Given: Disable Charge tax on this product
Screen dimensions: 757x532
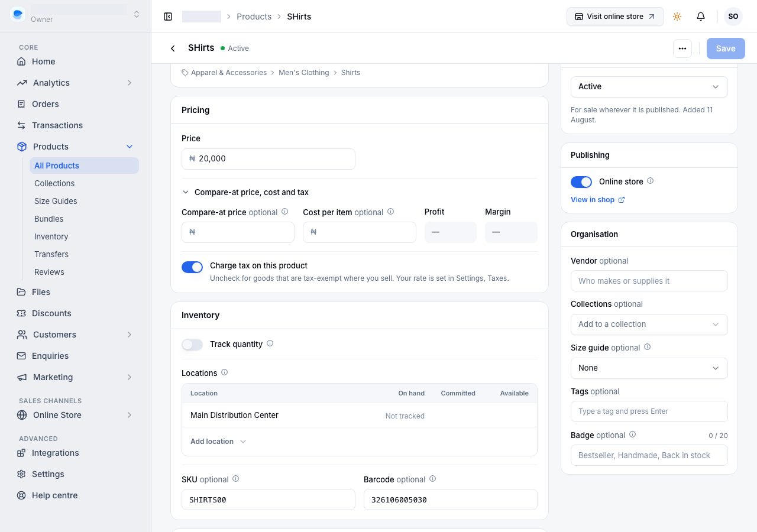Looking at the screenshot, I should (x=192, y=267).
